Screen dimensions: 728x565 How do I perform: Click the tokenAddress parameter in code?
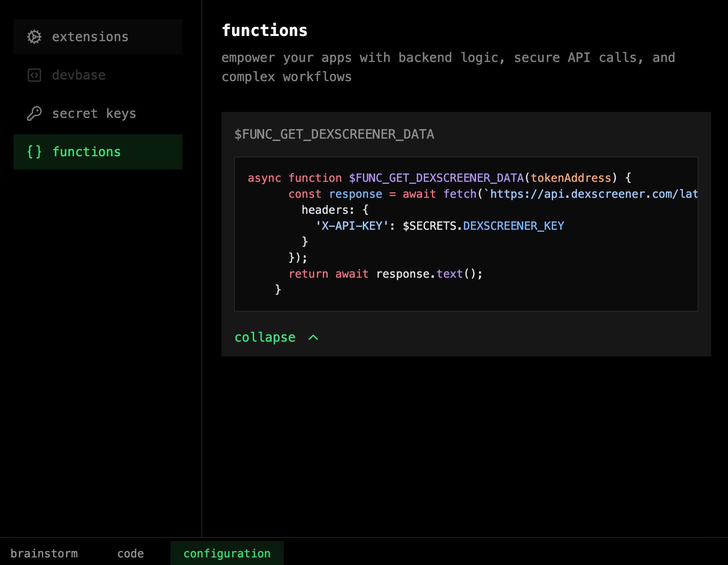[x=571, y=178]
